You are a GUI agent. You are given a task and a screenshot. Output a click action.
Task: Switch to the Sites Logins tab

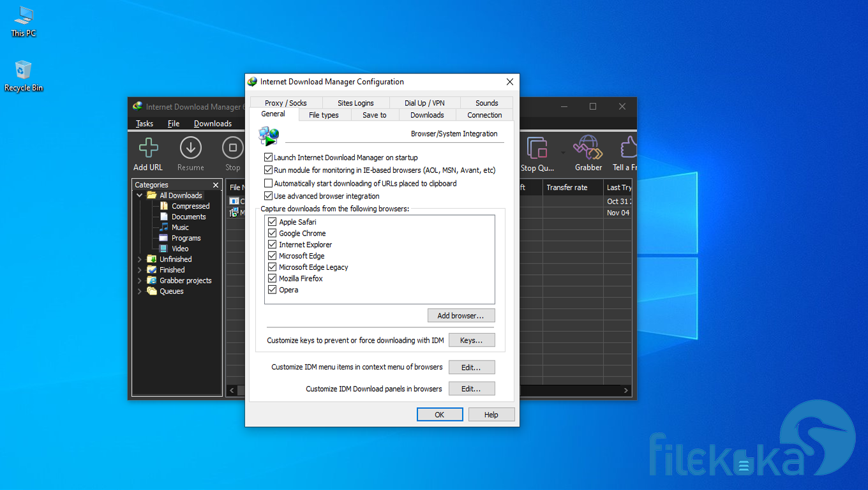click(x=355, y=103)
